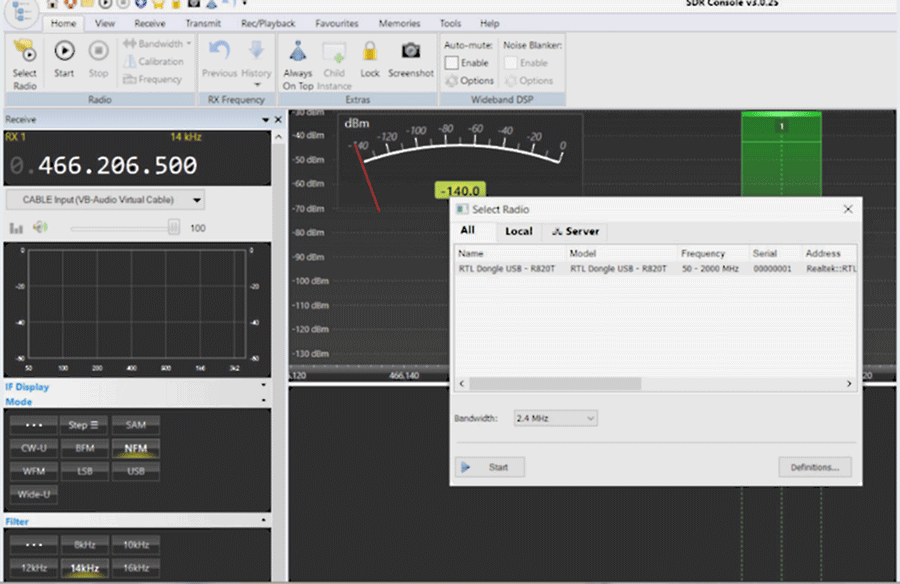The width and height of the screenshot is (900, 584).
Task: Open the Transmit ribbon tab
Action: (203, 24)
